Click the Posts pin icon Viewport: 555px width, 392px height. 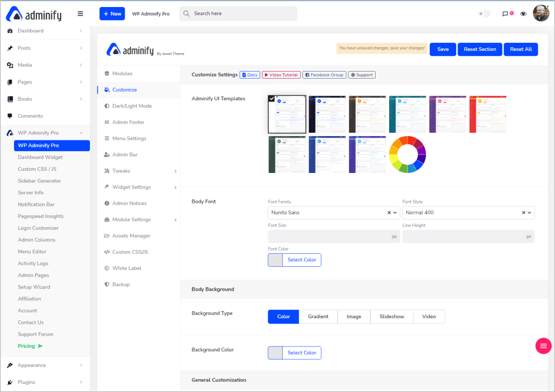coord(10,48)
